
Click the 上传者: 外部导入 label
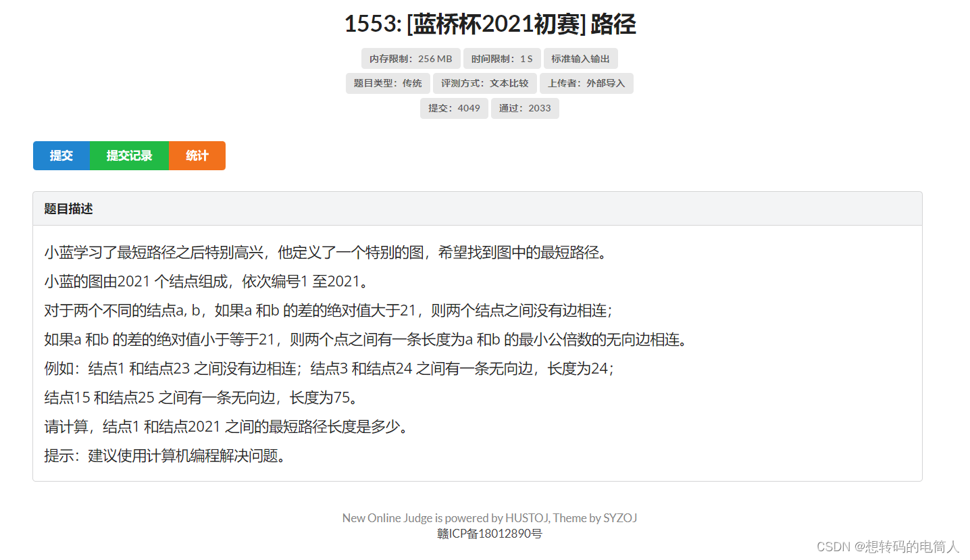[x=586, y=83]
